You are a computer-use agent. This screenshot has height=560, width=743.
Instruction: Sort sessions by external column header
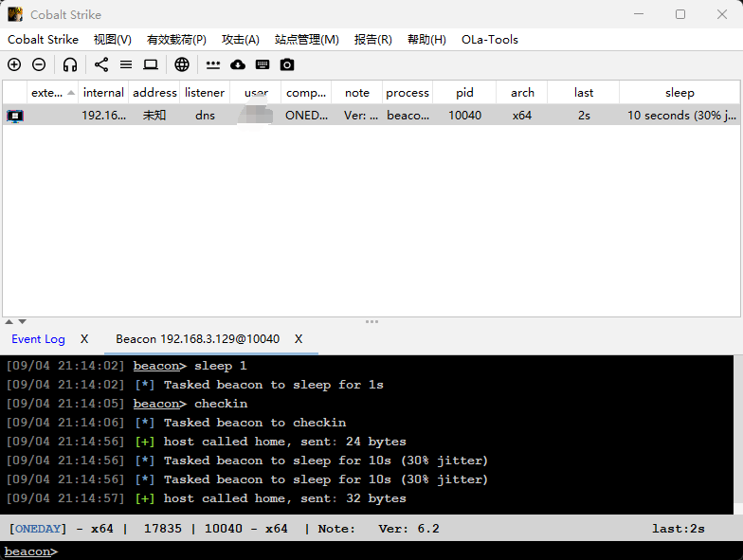click(x=46, y=93)
